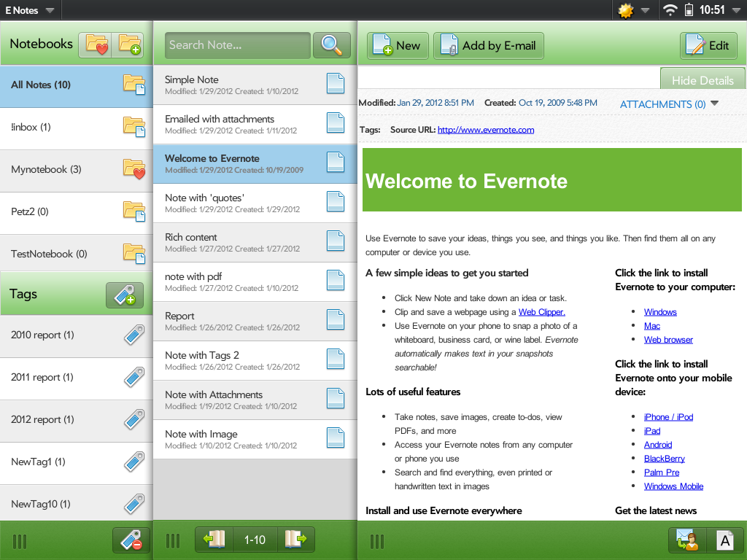Check battery icon in status bar
This screenshot has width=747, height=560.
(x=689, y=10)
